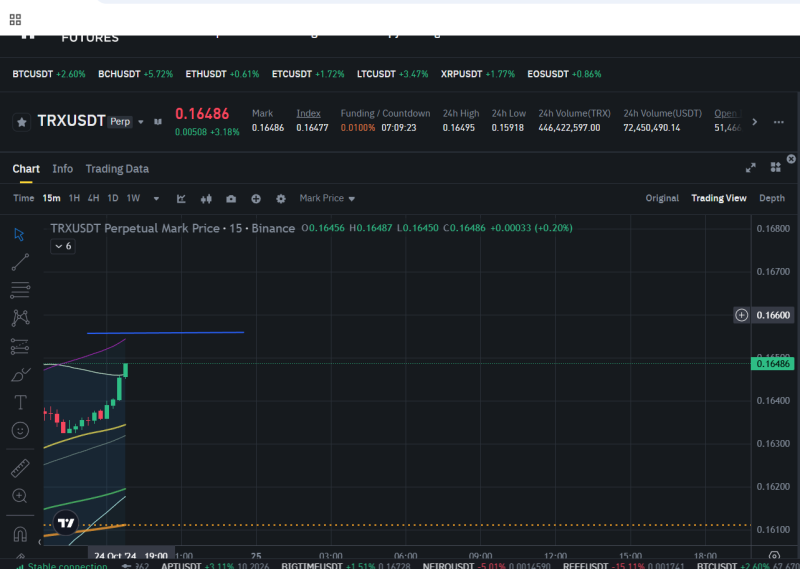
Task: Open the apps grid icon at top left
Action: tap(15, 19)
